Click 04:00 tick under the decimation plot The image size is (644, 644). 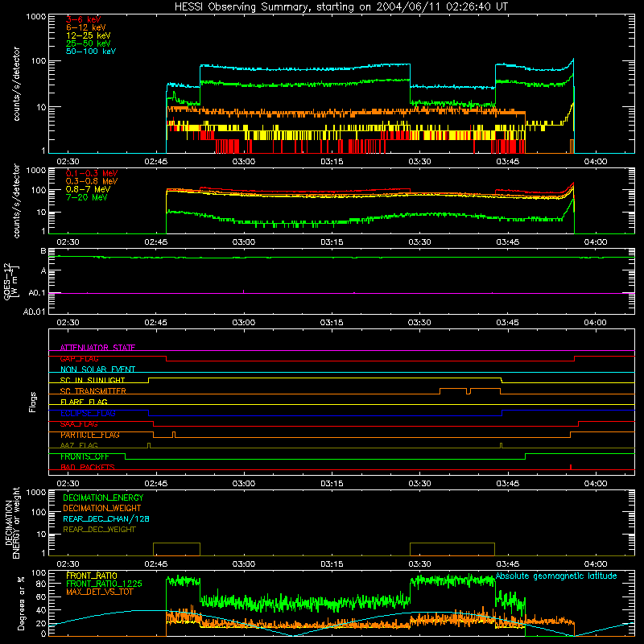[x=596, y=564]
